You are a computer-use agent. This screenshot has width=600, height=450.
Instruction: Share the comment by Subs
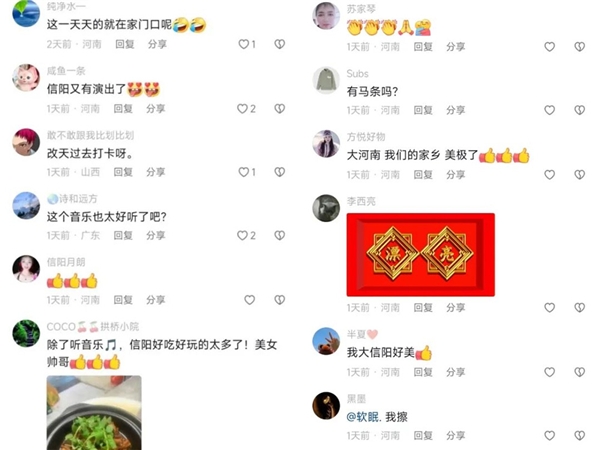[x=455, y=110]
